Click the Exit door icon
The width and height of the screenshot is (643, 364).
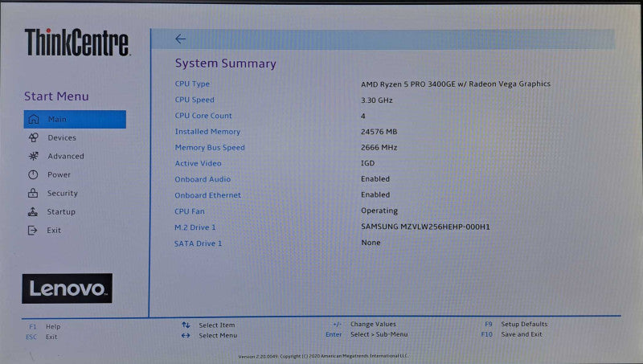pyautogui.click(x=32, y=231)
